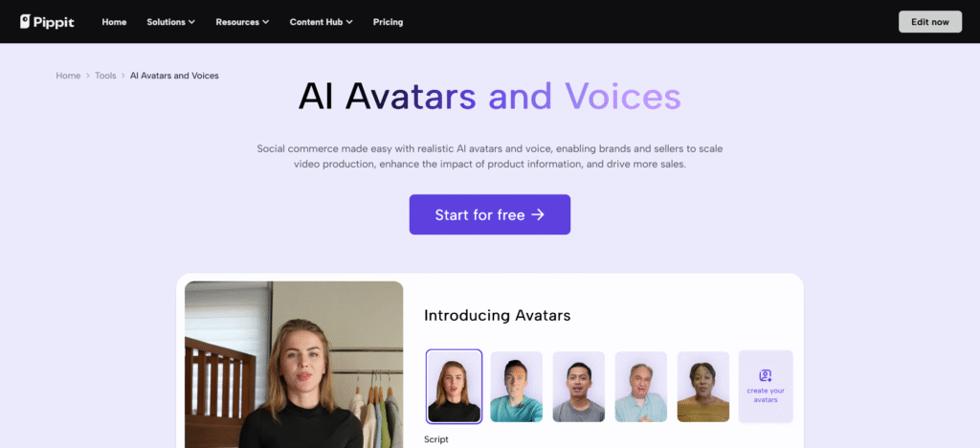The image size is (980, 448).
Task: Choose the older man avatar thumbnail
Action: [x=640, y=387]
